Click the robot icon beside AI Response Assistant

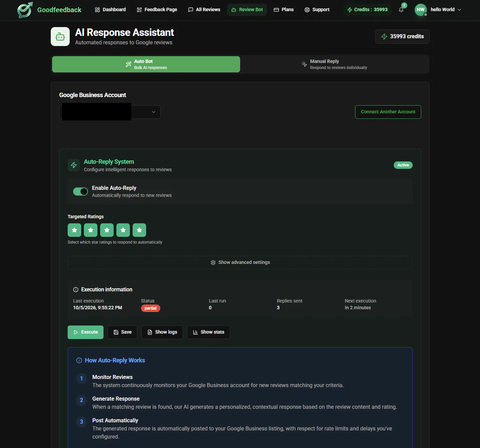pos(60,37)
